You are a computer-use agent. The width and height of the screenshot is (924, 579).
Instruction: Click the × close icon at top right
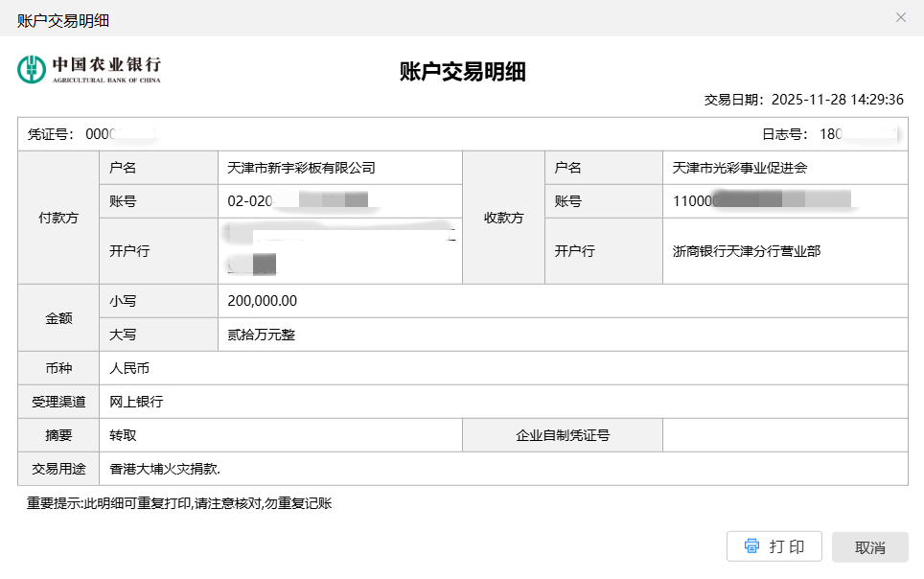coord(900,17)
